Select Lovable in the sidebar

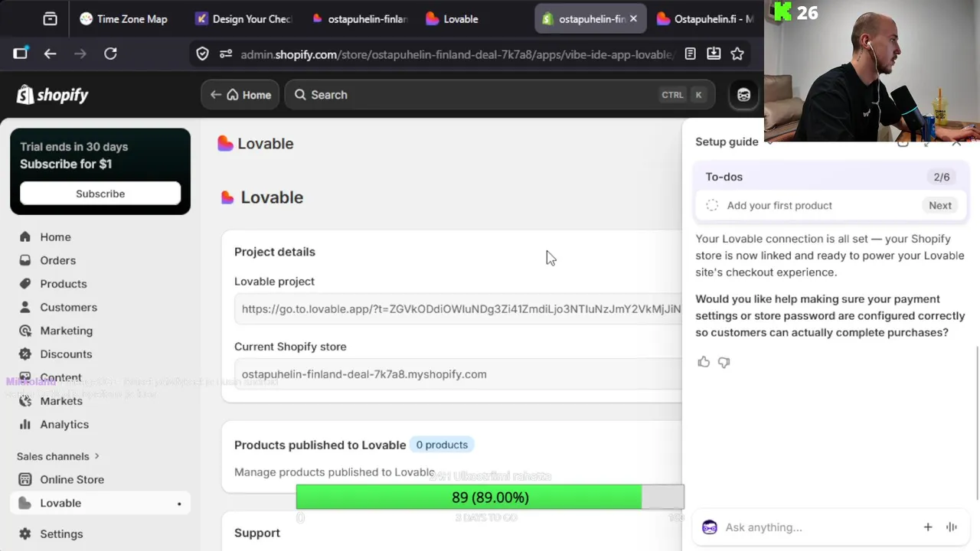(x=100, y=504)
